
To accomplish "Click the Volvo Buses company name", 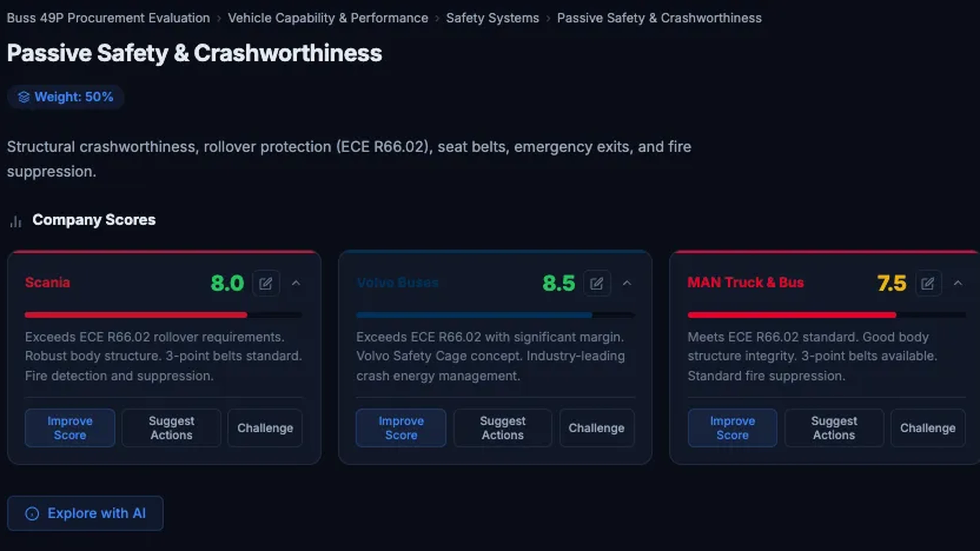I will coord(398,283).
